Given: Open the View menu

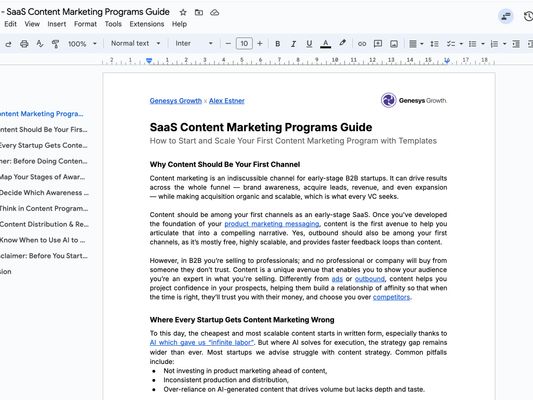Looking at the screenshot, I should click(32, 24).
